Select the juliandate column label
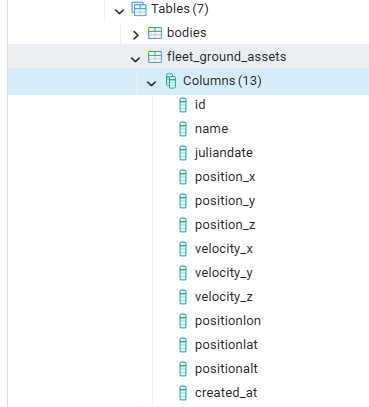This screenshot has width=369, height=407. tap(224, 153)
